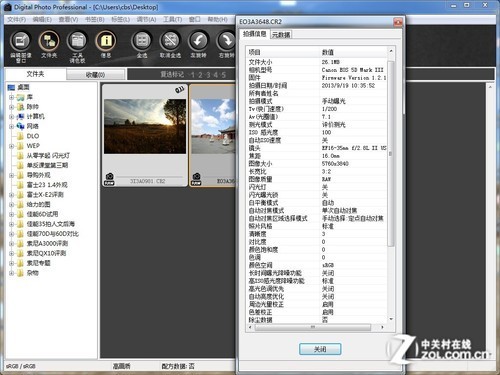Open the Bookmark menu (书签)
The width and height of the screenshot is (500, 375).
95,20
